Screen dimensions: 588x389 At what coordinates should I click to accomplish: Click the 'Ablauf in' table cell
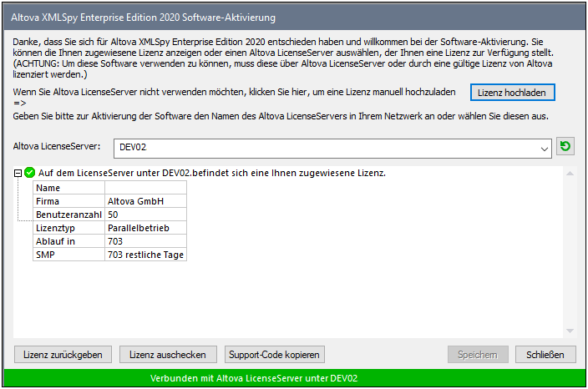69,241
